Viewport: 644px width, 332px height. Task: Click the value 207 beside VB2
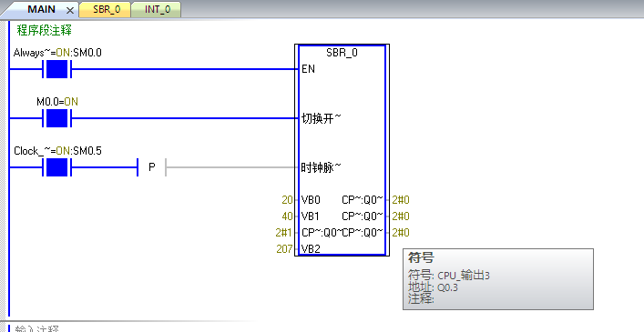coord(284,249)
